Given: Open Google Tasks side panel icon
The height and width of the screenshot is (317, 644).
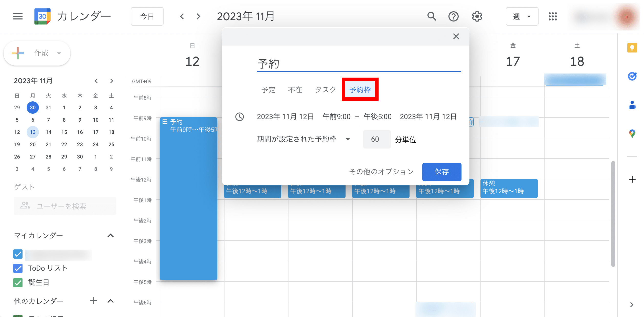Looking at the screenshot, I should point(632,76).
